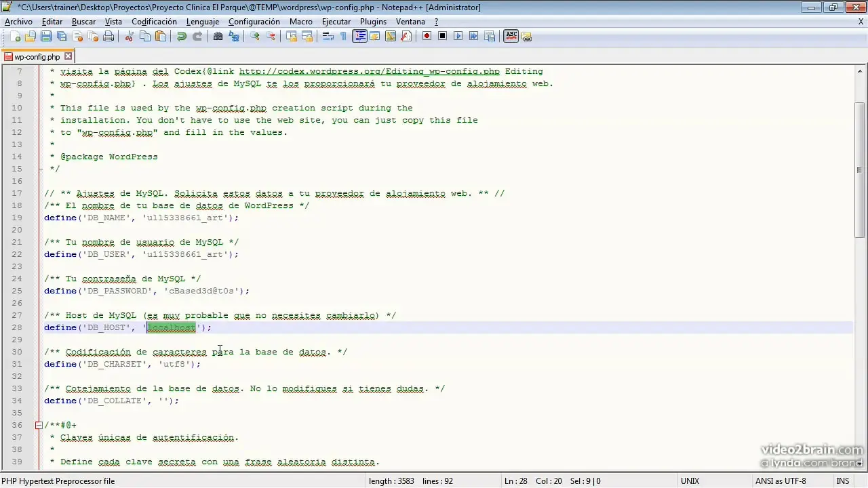Print the document using the printer icon

click(x=108, y=36)
